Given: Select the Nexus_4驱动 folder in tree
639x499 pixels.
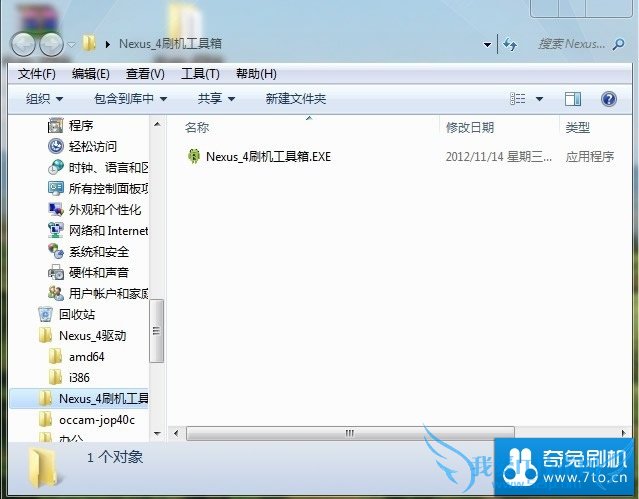Looking at the screenshot, I should [93, 336].
